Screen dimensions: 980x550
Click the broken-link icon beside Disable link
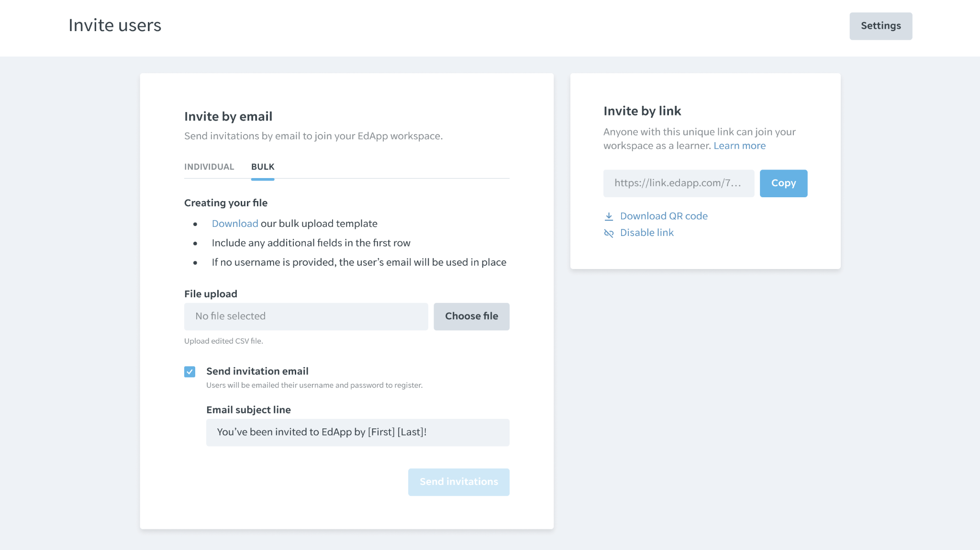(609, 233)
